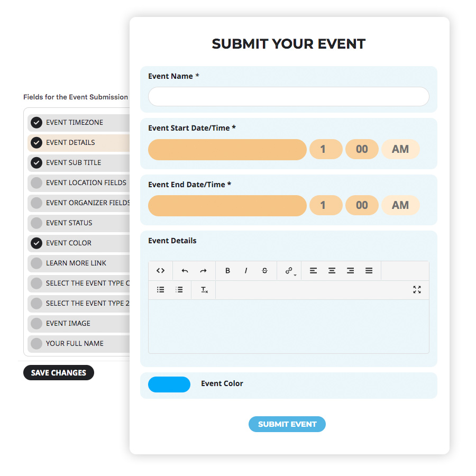Screen dimensions: 476x476
Task: Open the start time minutes selector
Action: (x=362, y=149)
